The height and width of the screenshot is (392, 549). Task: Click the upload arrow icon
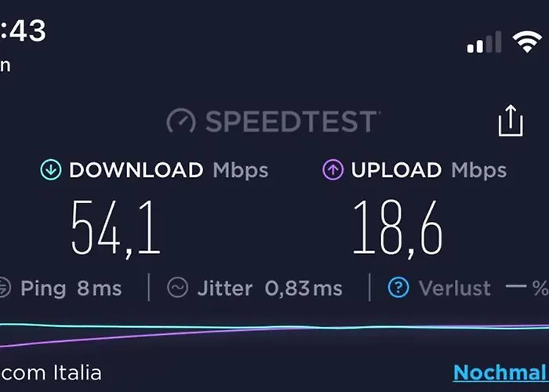tap(333, 170)
